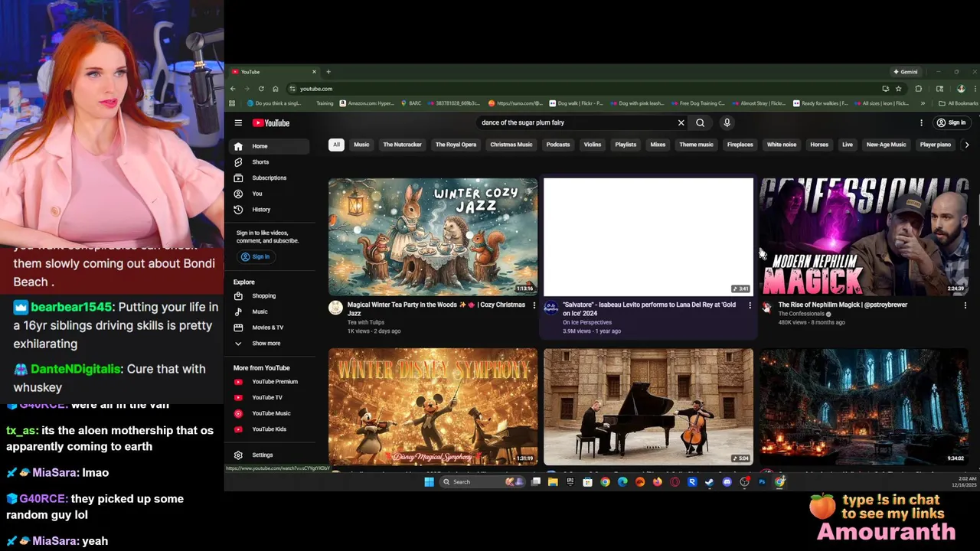Open Shorts in the sidebar
This screenshot has height=551, width=980.
pyautogui.click(x=268, y=162)
